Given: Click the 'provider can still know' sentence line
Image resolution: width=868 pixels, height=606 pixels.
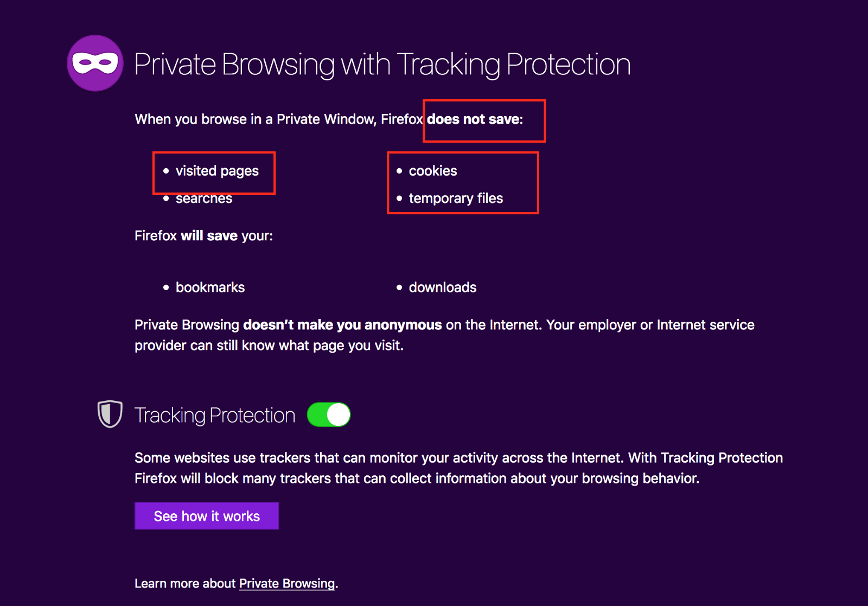Looking at the screenshot, I should [269, 346].
